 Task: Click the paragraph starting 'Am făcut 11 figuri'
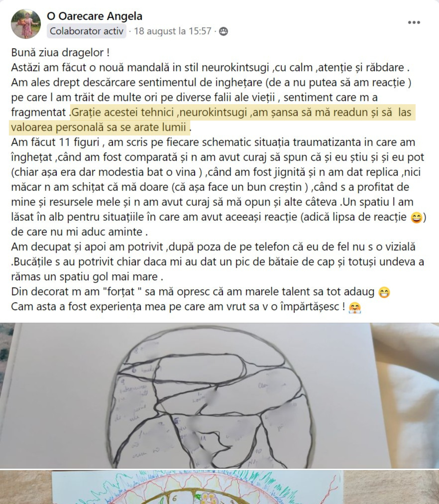(218, 187)
